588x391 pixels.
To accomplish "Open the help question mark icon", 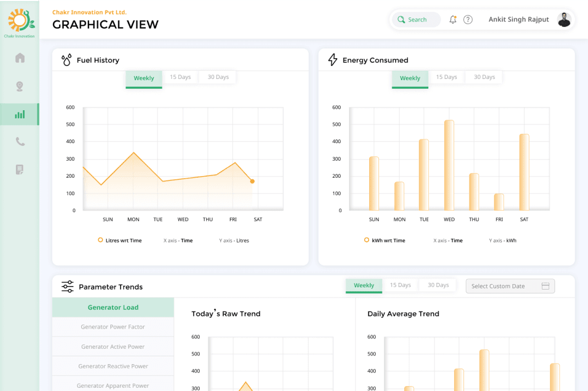I will coord(468,20).
